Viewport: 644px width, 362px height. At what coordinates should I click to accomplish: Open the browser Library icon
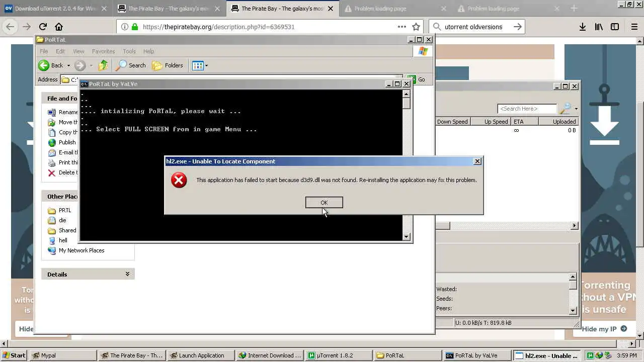pos(599,27)
